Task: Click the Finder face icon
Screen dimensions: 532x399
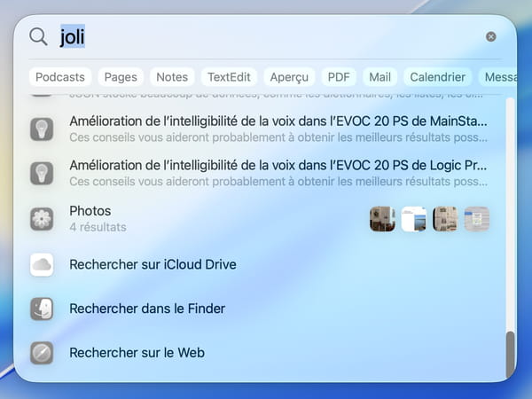Action: (x=43, y=309)
